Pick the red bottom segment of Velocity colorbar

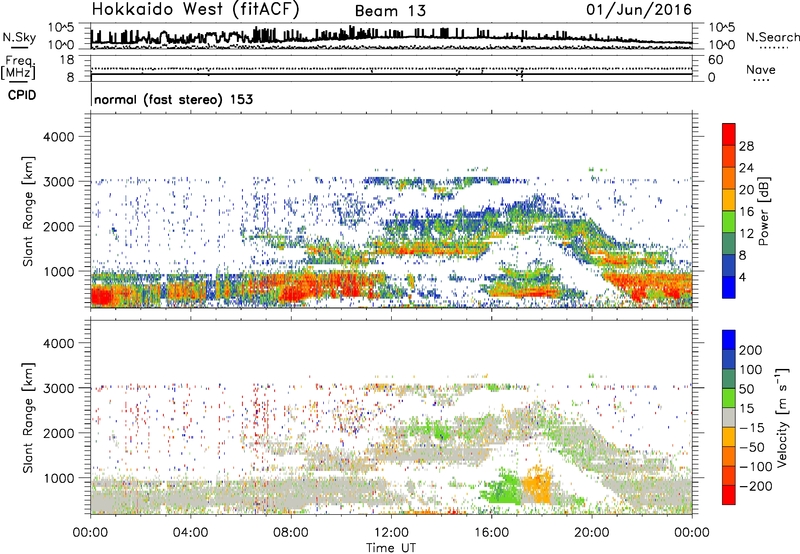(x=729, y=495)
